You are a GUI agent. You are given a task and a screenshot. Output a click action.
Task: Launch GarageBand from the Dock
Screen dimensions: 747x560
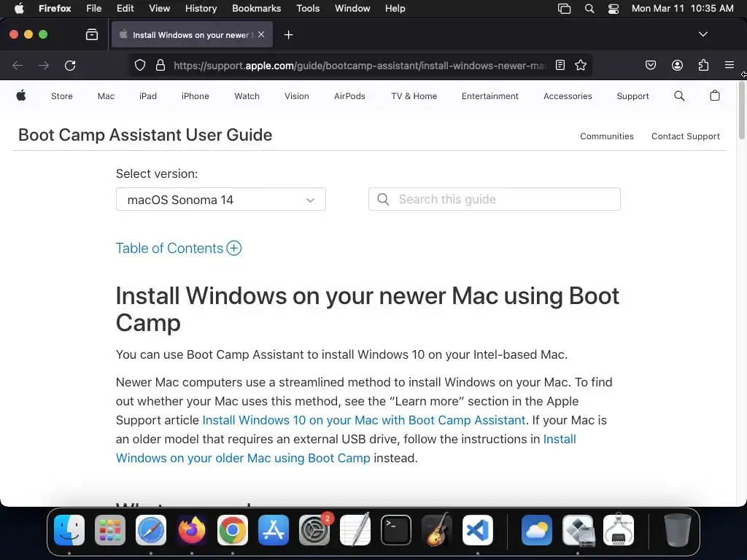click(x=437, y=530)
